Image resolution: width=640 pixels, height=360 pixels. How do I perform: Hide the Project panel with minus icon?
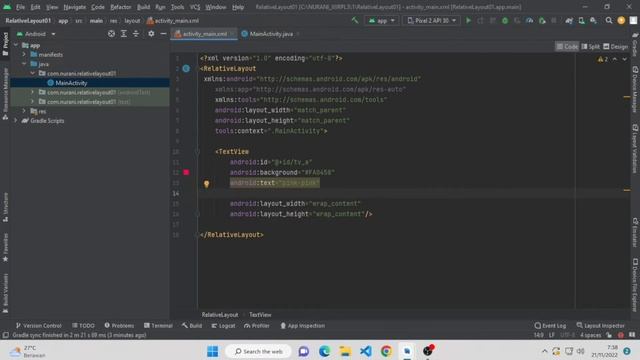coord(163,34)
